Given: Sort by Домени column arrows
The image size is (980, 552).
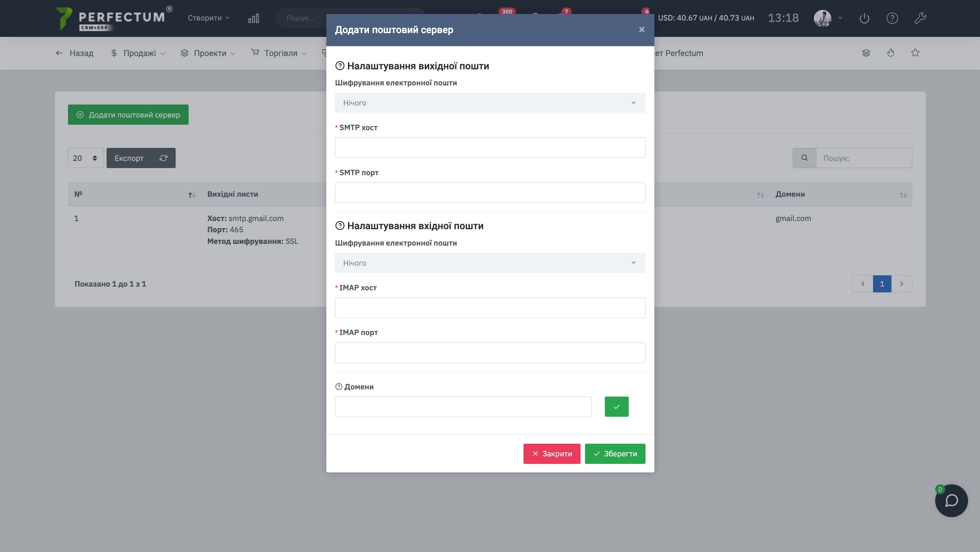Looking at the screenshot, I should (x=903, y=195).
